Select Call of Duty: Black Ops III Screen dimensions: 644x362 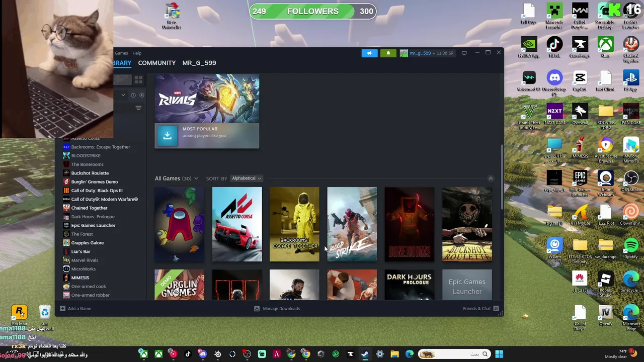click(x=97, y=191)
